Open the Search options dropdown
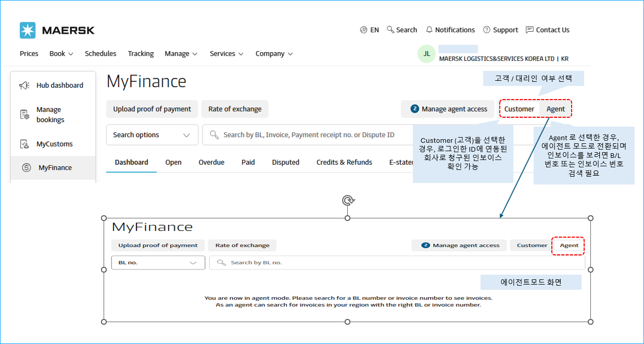The width and height of the screenshot is (644, 344). [x=152, y=135]
